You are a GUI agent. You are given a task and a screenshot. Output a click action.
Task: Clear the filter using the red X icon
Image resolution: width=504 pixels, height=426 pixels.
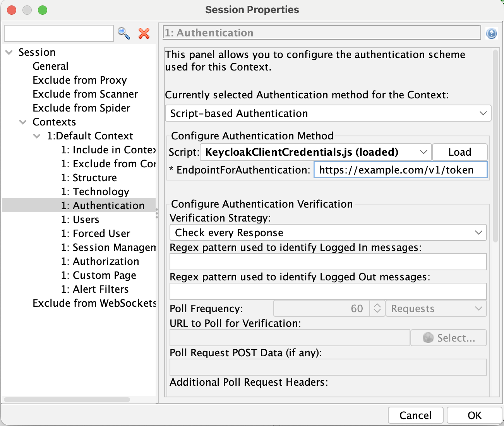[144, 33]
